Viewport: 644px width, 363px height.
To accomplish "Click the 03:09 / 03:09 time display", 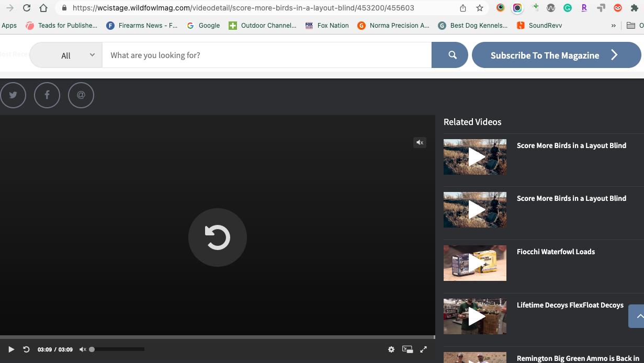I will [x=55, y=349].
